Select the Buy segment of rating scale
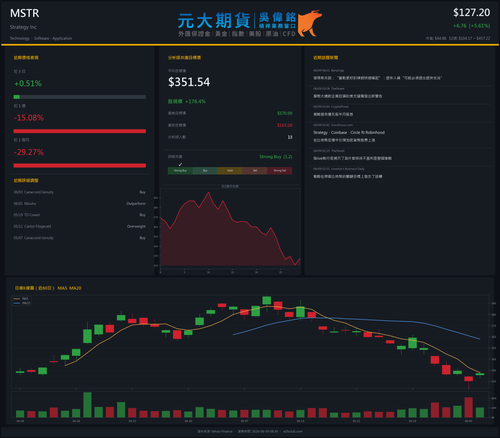 coord(205,171)
